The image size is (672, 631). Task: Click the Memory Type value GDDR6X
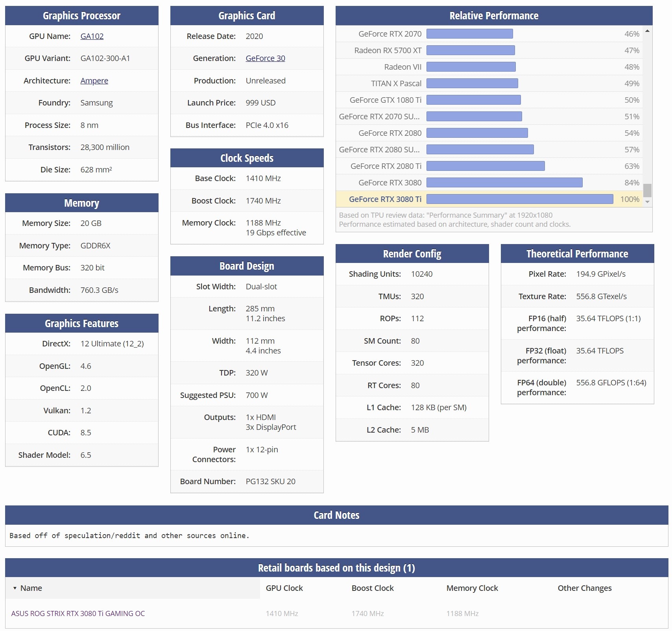pos(95,246)
